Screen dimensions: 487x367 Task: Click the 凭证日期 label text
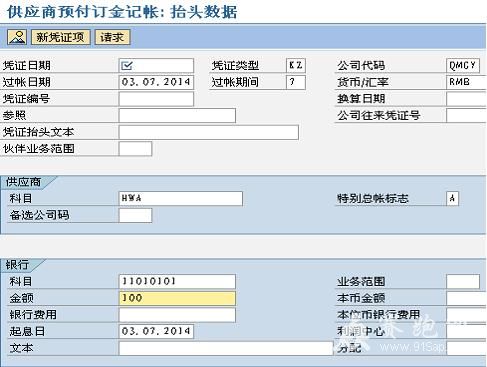(27, 65)
